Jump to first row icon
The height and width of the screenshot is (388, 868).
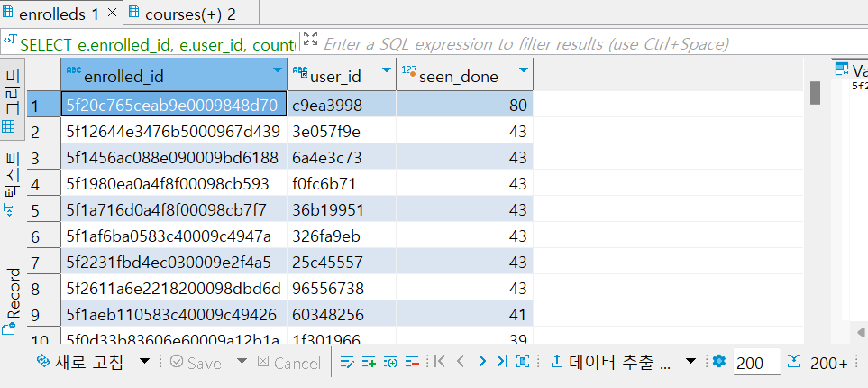[440, 362]
